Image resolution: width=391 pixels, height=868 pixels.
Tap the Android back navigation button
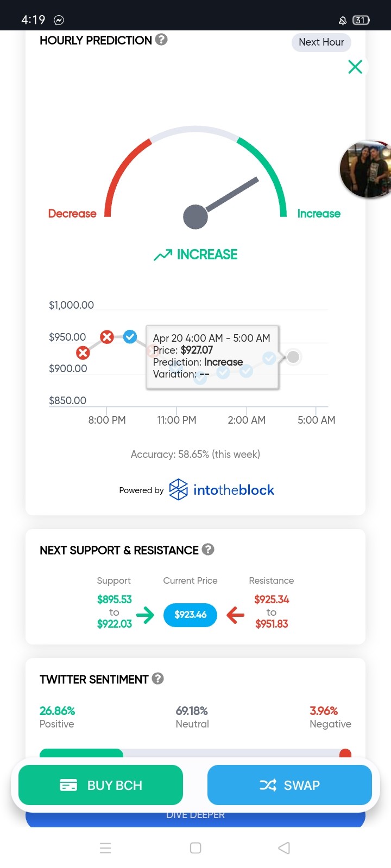(x=284, y=848)
